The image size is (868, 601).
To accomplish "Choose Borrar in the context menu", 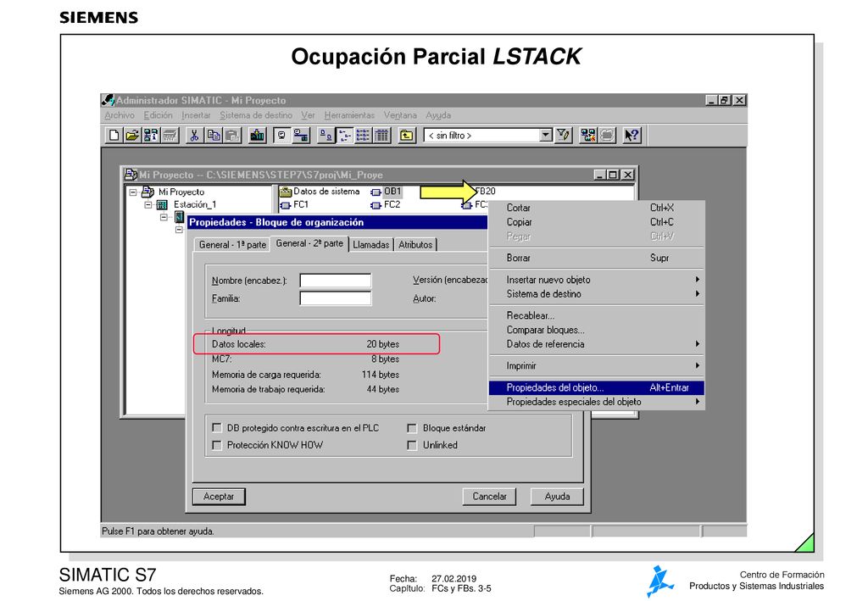I will click(x=597, y=258).
